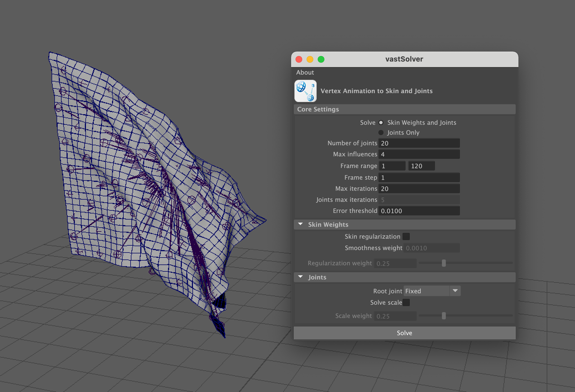The height and width of the screenshot is (392, 575).
Task: Open the About menu
Action: pos(305,72)
